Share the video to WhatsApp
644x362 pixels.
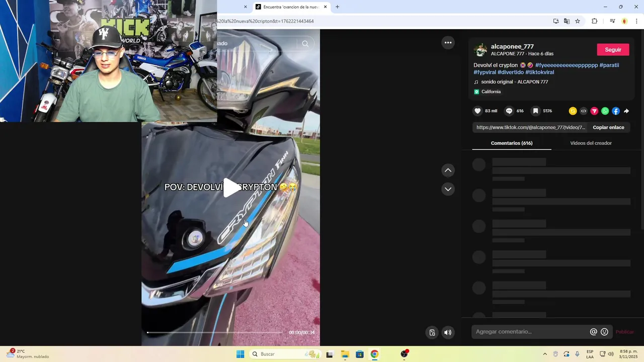[x=605, y=111]
